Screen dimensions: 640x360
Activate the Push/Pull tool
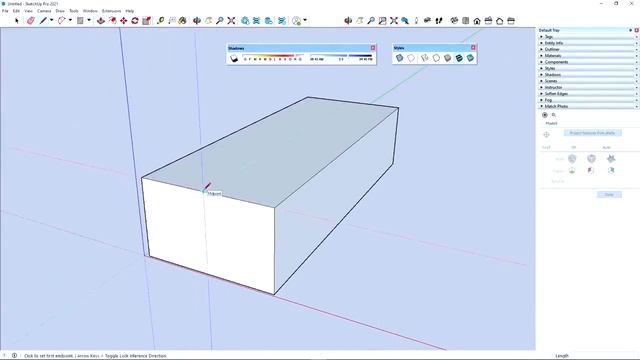[x=101, y=21]
